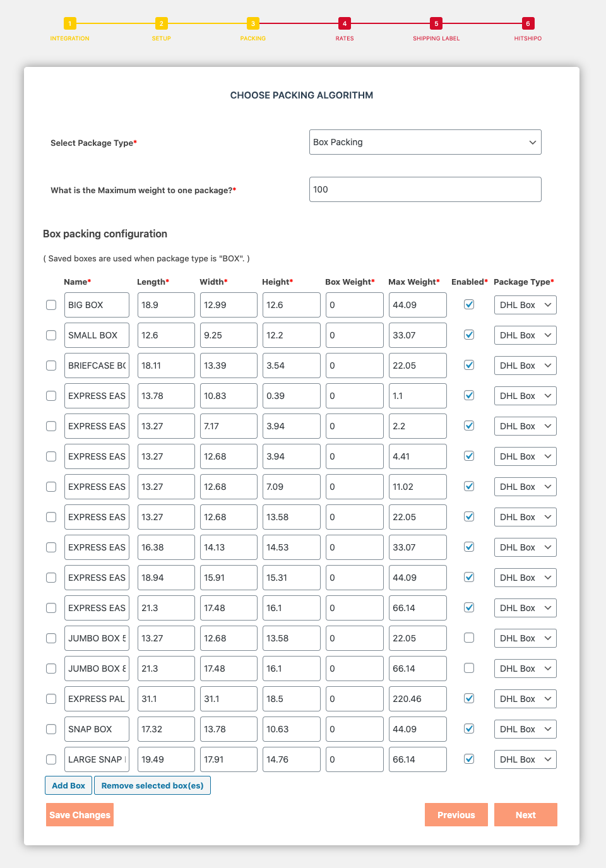Image resolution: width=606 pixels, height=868 pixels.
Task: Go to step 6 Hitshipo
Action: click(x=528, y=23)
